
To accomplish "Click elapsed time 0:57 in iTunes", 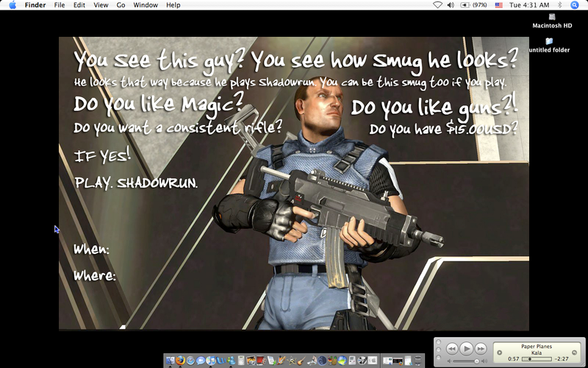I will click(x=513, y=359).
